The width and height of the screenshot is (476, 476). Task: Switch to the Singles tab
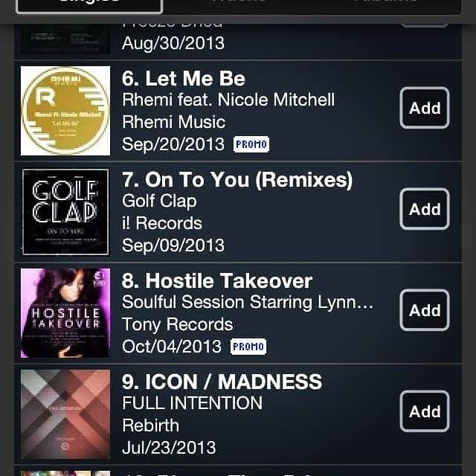pyautogui.click(x=89, y=4)
